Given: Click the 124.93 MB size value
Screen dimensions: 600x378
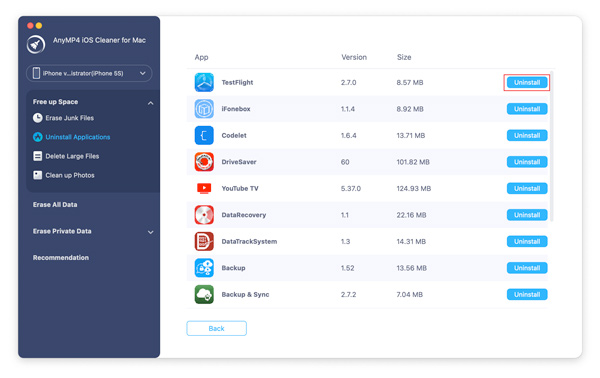Looking at the screenshot, I should [414, 188].
